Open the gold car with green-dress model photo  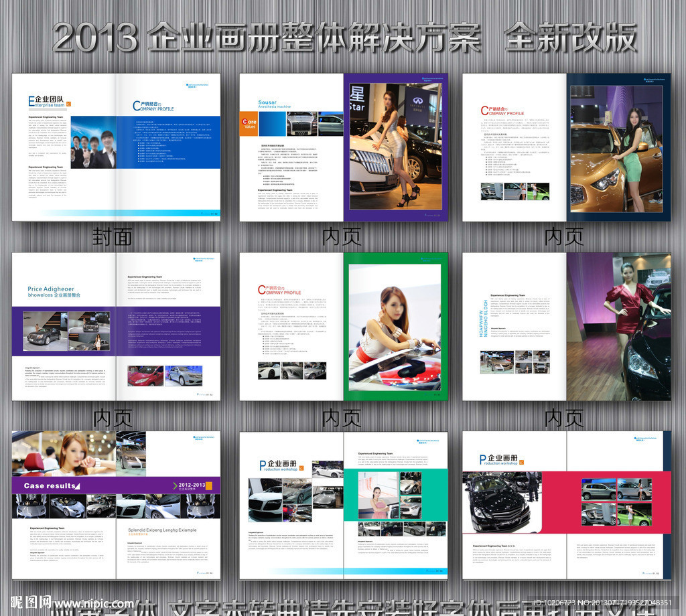pos(616,149)
